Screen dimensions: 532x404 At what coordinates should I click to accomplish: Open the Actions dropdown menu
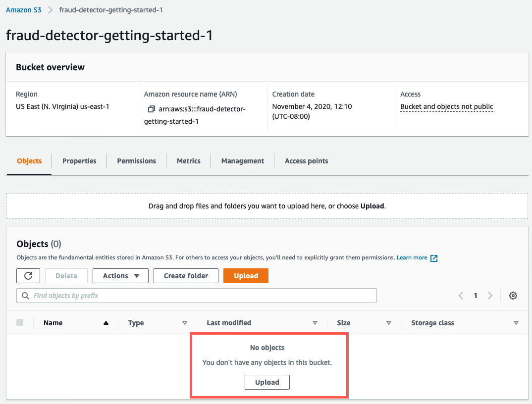[x=120, y=276]
